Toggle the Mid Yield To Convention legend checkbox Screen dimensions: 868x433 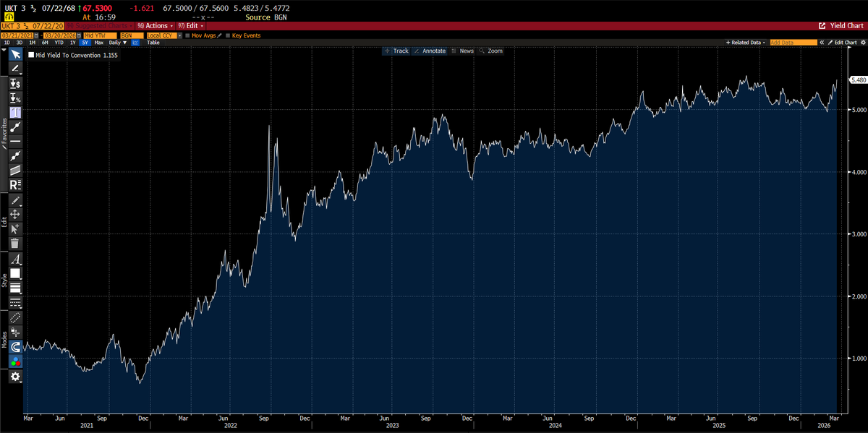31,54
